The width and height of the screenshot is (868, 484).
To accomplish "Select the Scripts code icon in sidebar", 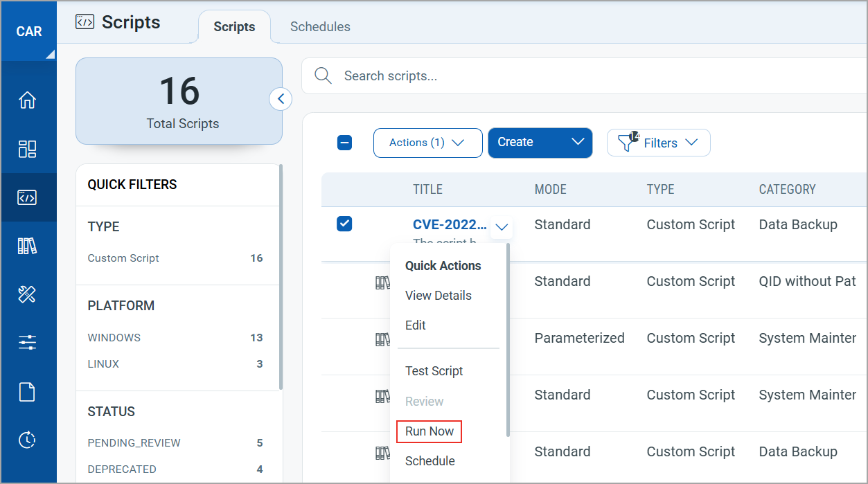I will pyautogui.click(x=27, y=197).
